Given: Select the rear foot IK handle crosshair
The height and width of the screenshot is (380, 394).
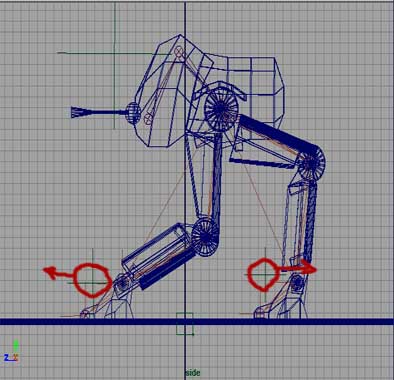Looking at the screenshot, I should (x=265, y=275).
